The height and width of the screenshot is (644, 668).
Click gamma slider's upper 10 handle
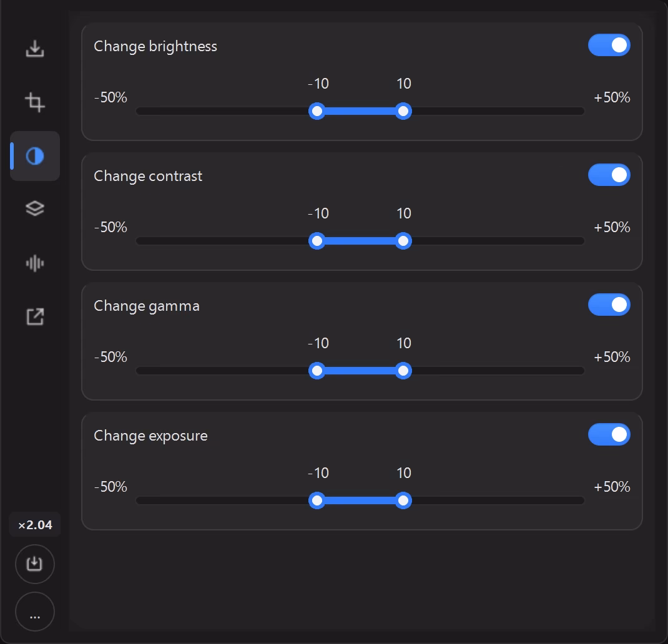tap(403, 371)
